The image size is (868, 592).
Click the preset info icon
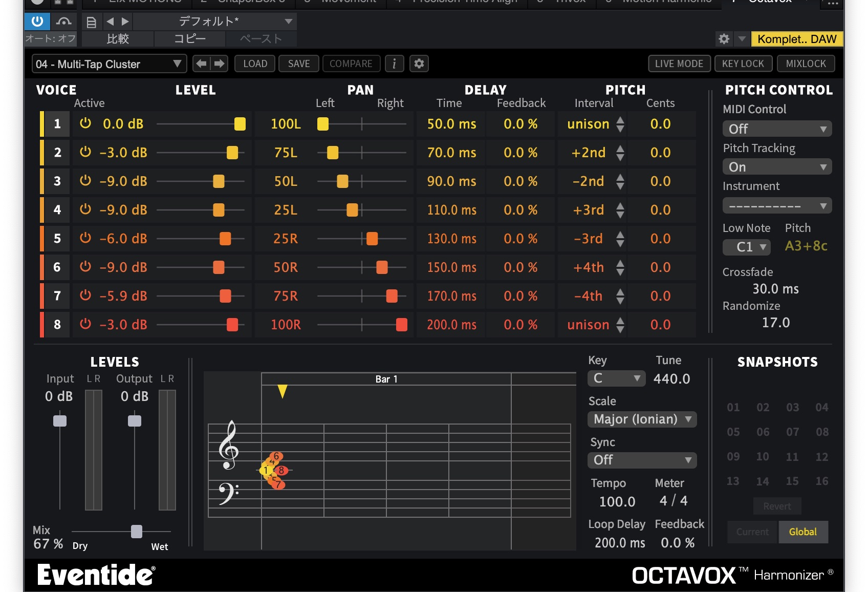click(x=394, y=64)
